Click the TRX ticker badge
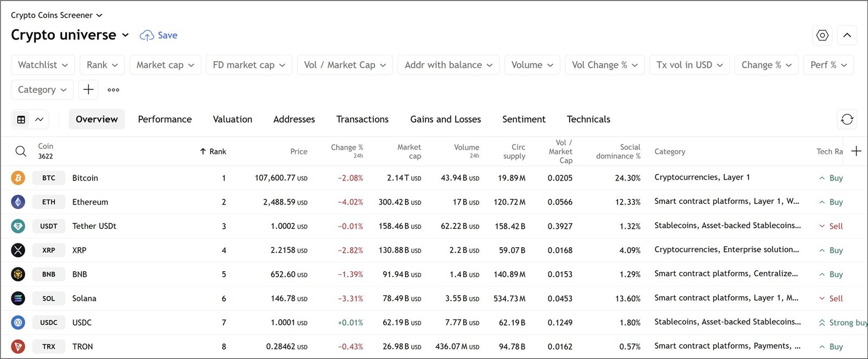 point(49,347)
